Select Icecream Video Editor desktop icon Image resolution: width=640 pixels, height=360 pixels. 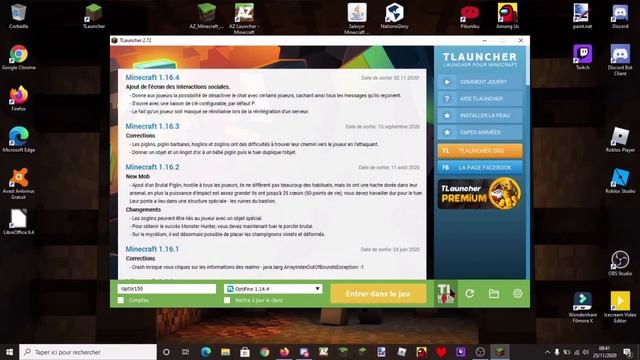(x=620, y=307)
